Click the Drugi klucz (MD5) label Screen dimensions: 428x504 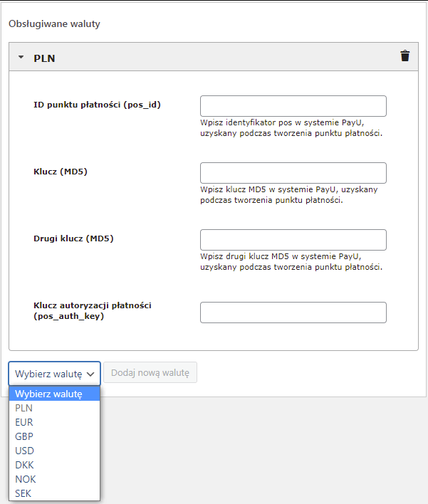point(73,238)
